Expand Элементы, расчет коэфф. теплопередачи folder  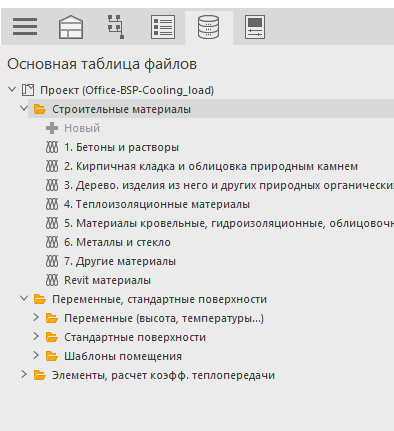click(24, 374)
